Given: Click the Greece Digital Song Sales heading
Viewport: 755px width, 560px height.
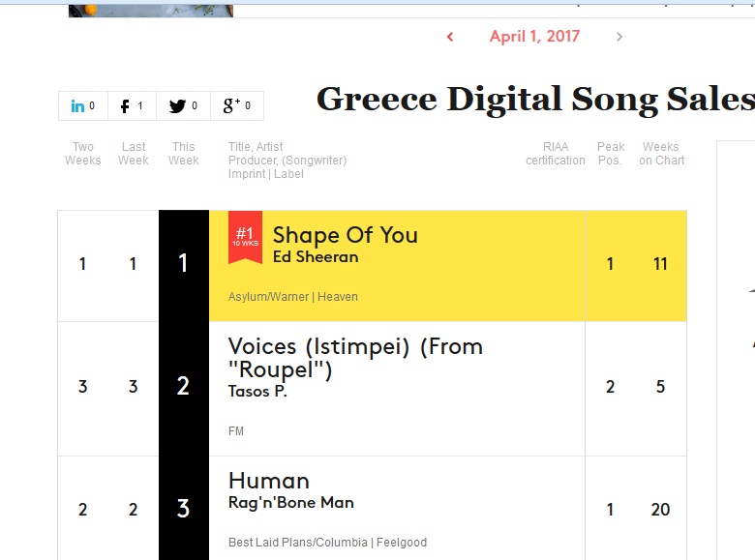Looking at the screenshot, I should [534, 99].
